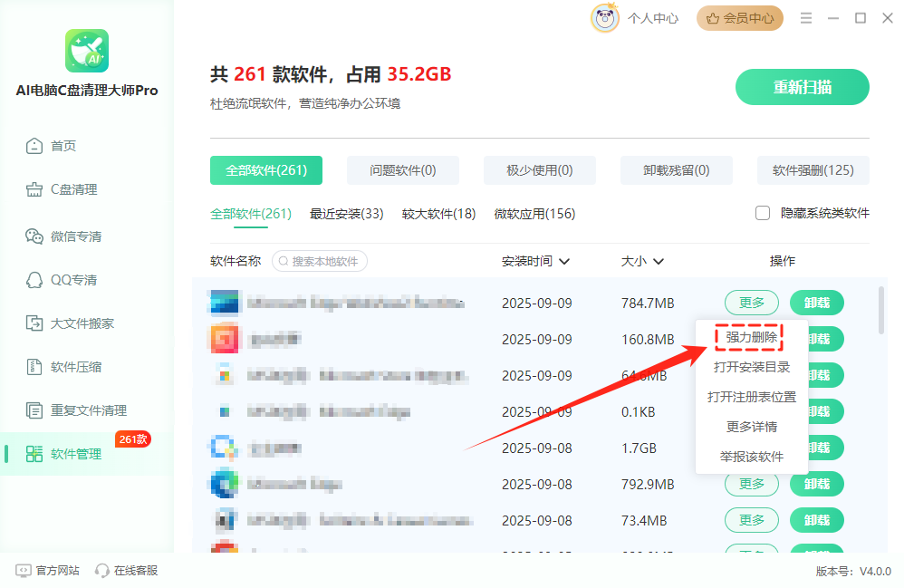Select 全部软件(261) underlined sub-tab

(x=251, y=214)
